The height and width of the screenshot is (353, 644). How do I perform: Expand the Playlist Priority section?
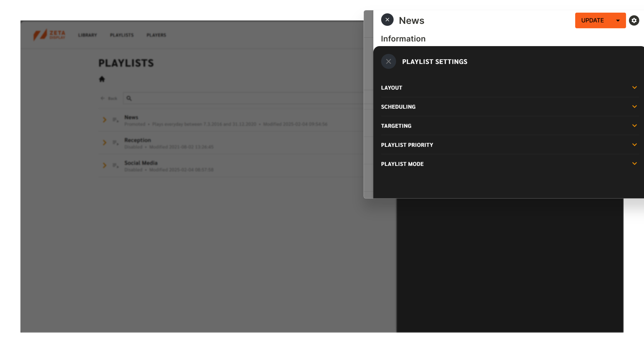pyautogui.click(x=510, y=145)
